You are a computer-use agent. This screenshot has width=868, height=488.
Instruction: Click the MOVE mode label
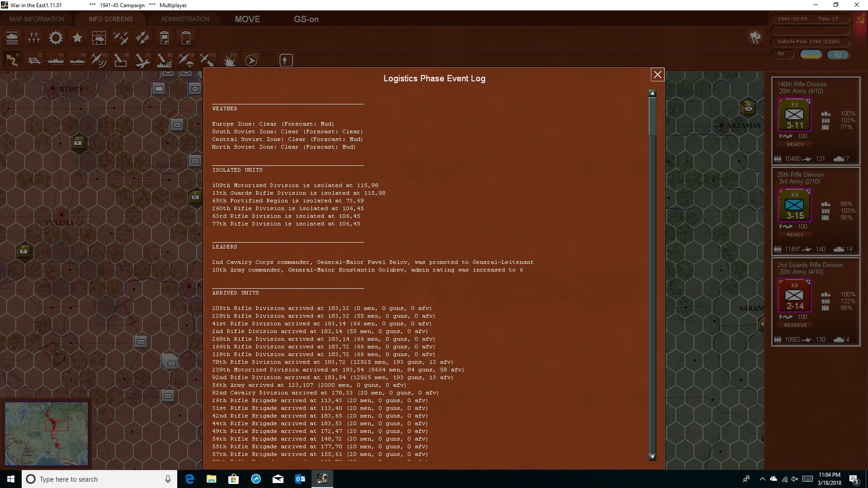tap(247, 19)
